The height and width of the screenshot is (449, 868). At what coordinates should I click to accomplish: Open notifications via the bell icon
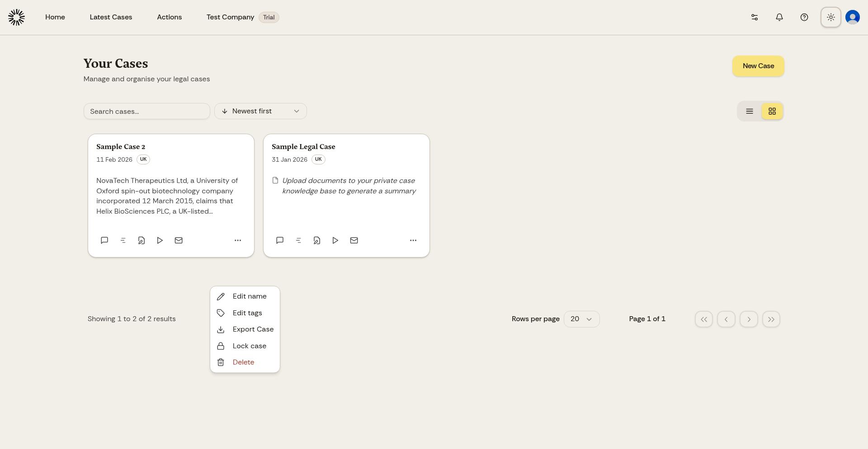click(779, 17)
